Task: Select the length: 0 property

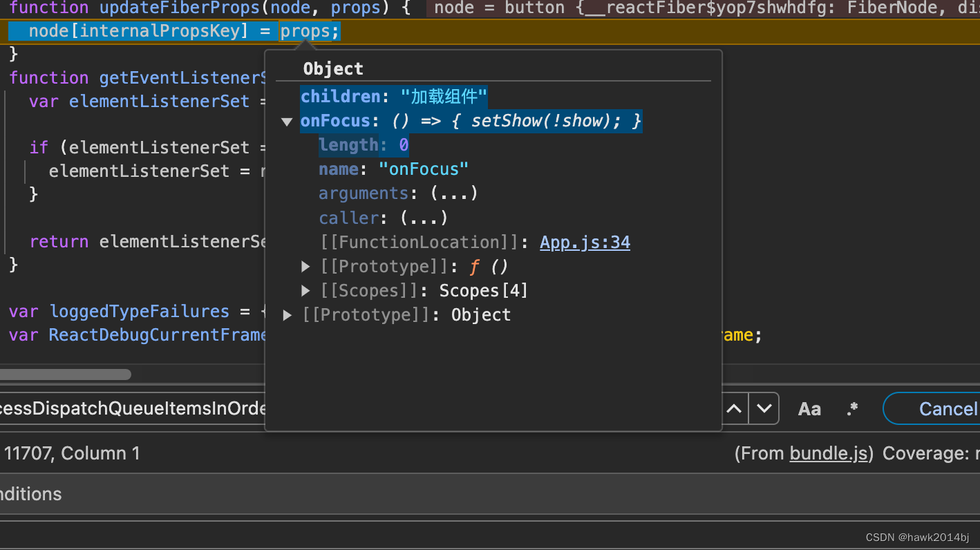Action: tap(364, 145)
